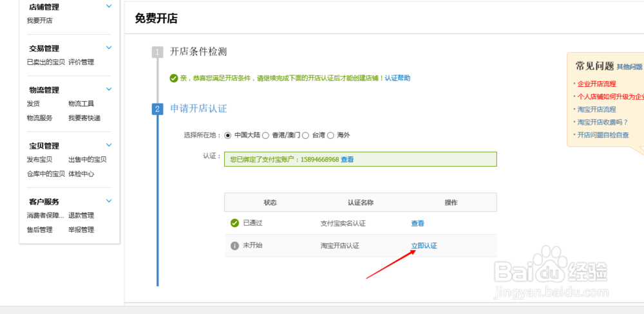Open 物流服务 link

[x=40, y=118]
